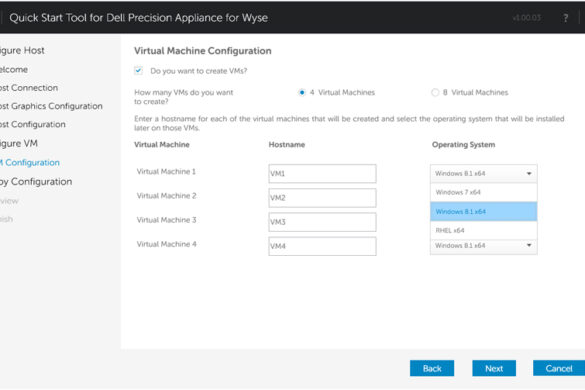Select the 4 Virtual Machines radio option
This screenshot has height=390, width=585.
coord(302,92)
